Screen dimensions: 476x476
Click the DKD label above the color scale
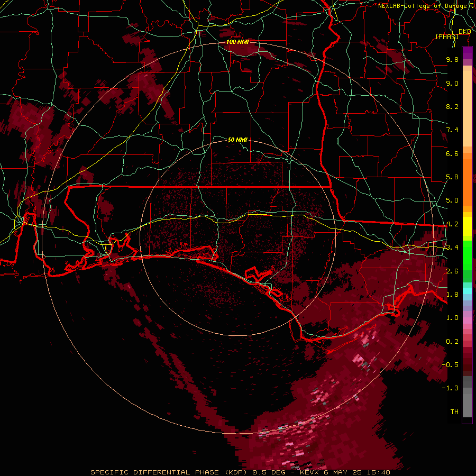tap(465, 32)
